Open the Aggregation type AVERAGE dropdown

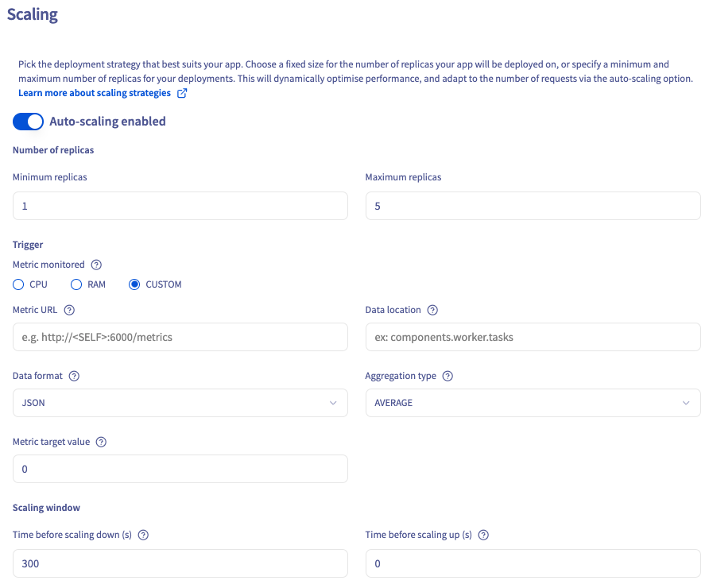(533, 403)
